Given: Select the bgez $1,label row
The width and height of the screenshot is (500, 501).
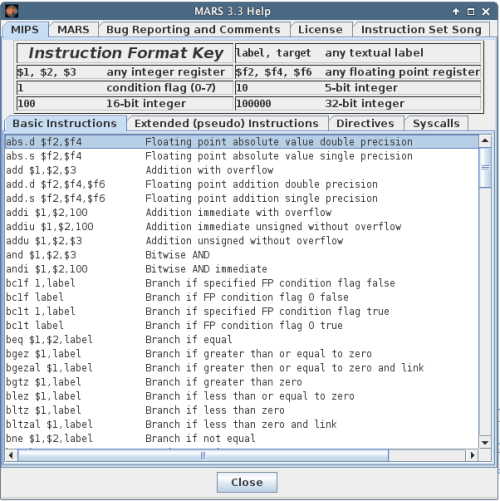Looking at the screenshot, I should [242, 354].
